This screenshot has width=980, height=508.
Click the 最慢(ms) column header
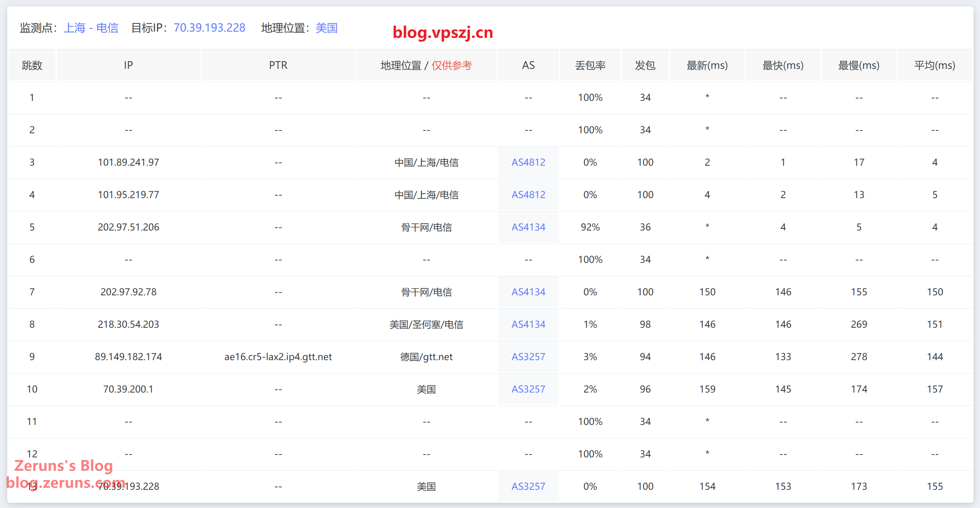click(x=859, y=65)
